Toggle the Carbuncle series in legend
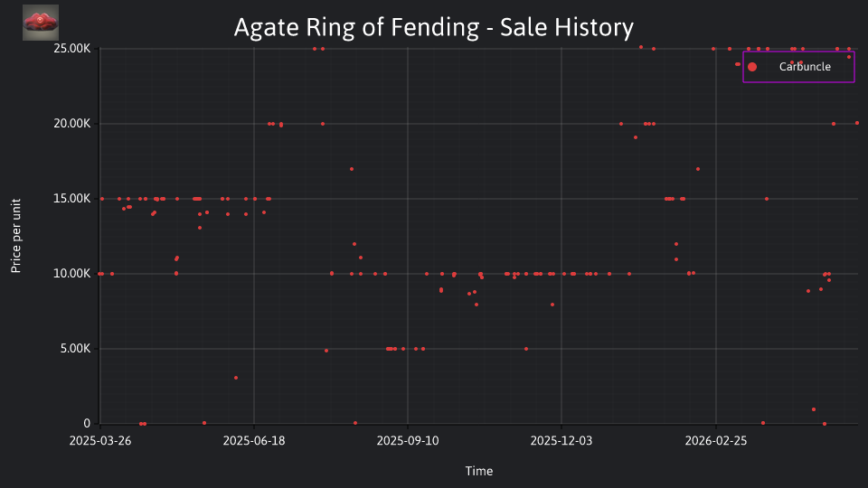 (x=798, y=67)
